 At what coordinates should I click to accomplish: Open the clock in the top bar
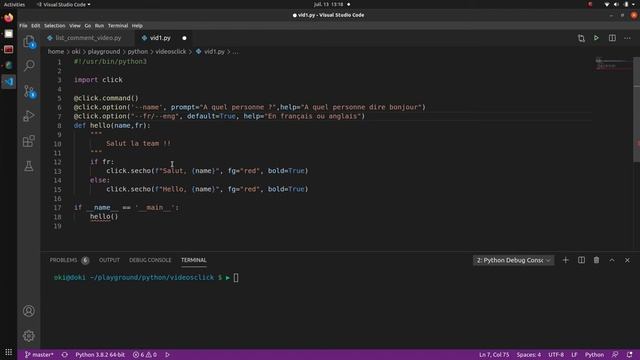(x=329, y=4)
